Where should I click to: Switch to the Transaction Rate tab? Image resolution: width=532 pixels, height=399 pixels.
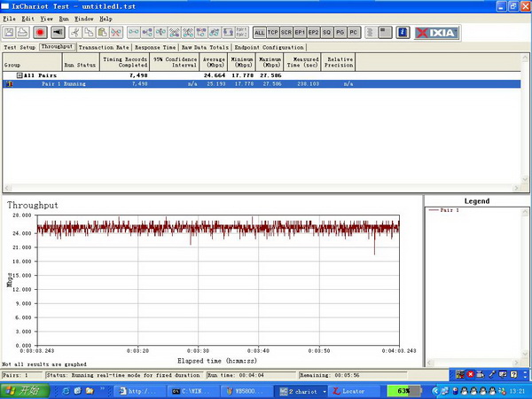pos(105,47)
